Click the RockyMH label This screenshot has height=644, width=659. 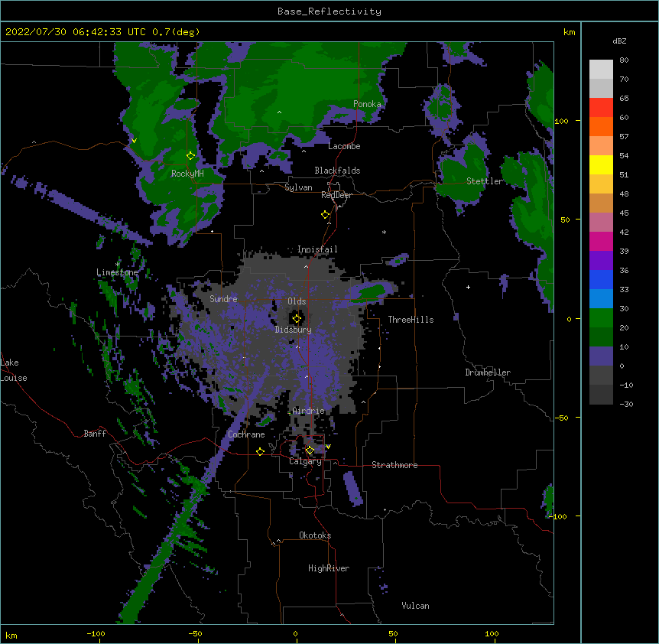pyautogui.click(x=187, y=174)
